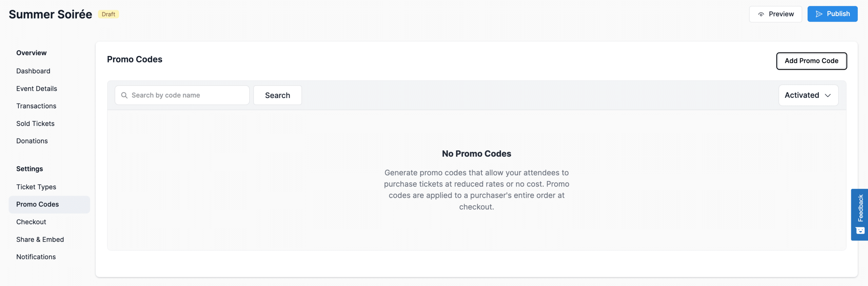Expand the promo code status filter options
Image resolution: width=868 pixels, height=286 pixels.
click(808, 95)
